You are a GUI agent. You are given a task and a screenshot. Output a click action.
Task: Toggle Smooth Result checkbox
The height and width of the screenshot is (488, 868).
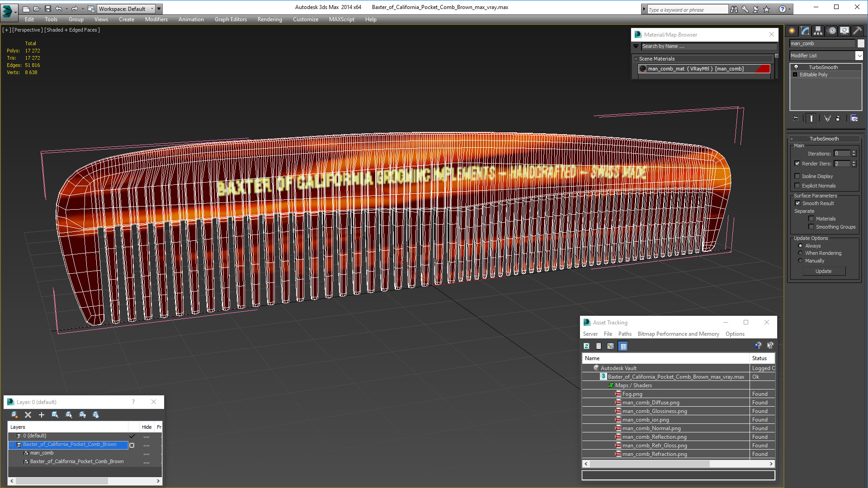click(x=797, y=203)
